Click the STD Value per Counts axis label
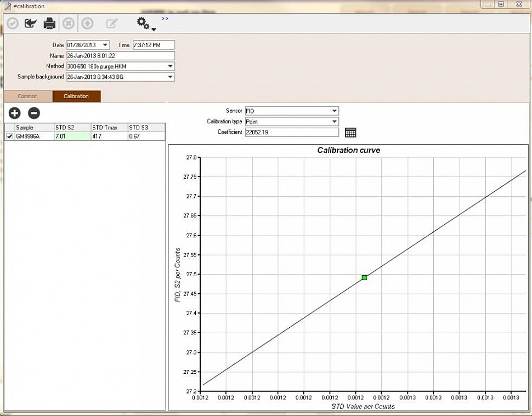The width and height of the screenshot is (532, 416). coord(363,406)
